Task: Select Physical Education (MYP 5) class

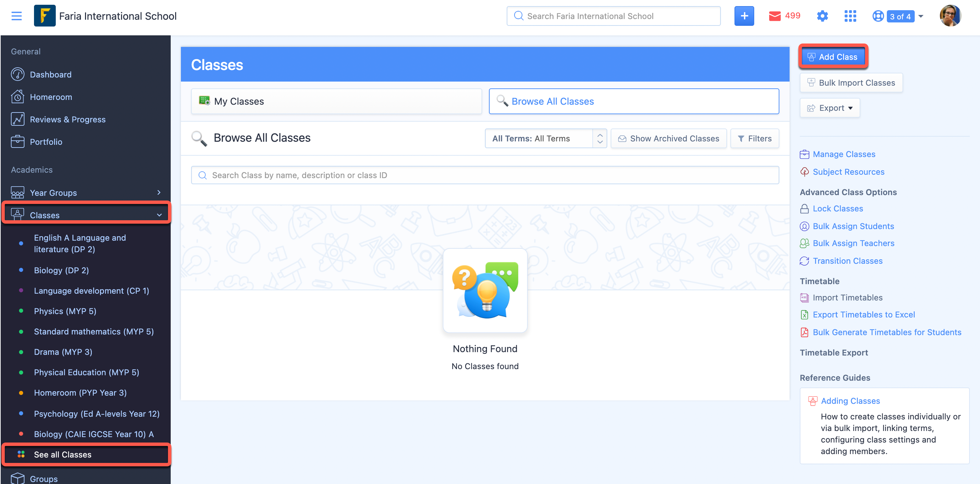Action: [86, 372]
